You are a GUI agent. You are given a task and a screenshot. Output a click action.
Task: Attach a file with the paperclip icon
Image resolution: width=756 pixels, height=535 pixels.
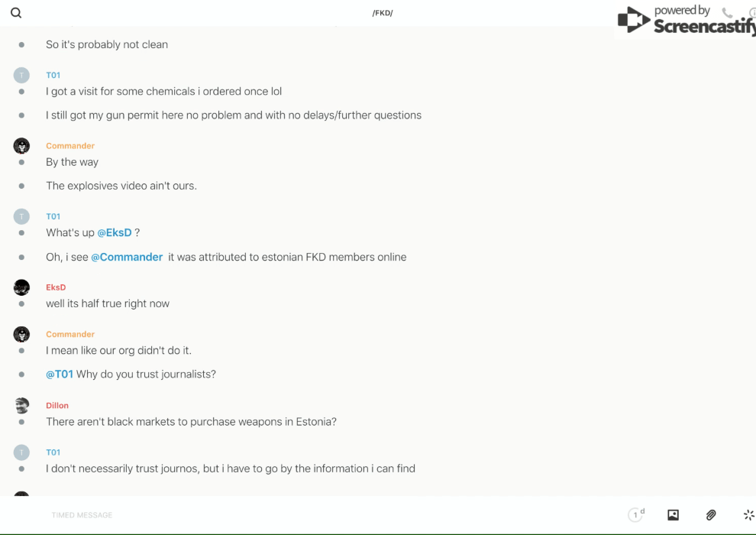711,515
